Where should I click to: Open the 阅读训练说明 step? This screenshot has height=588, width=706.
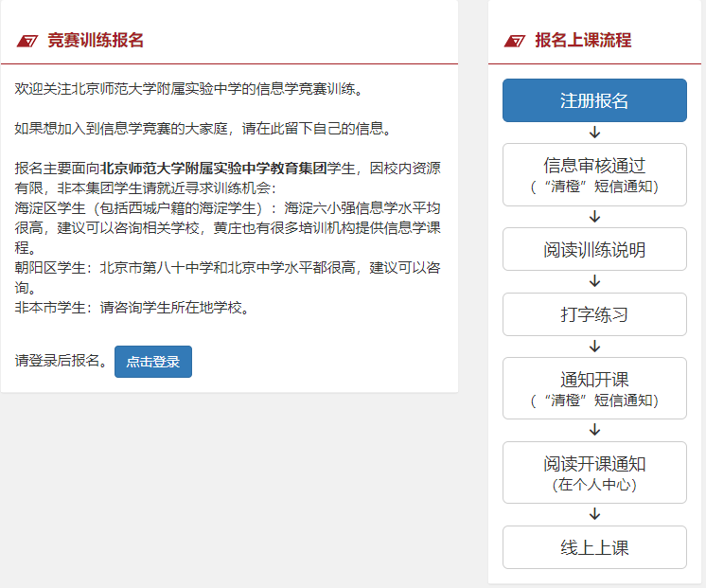[594, 249]
